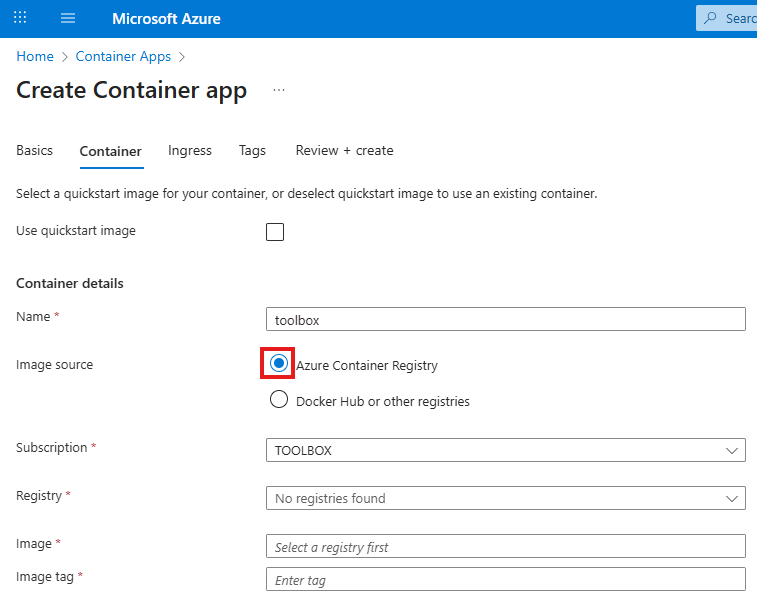
Task: Switch to the Ingress tab
Action: pos(190,150)
